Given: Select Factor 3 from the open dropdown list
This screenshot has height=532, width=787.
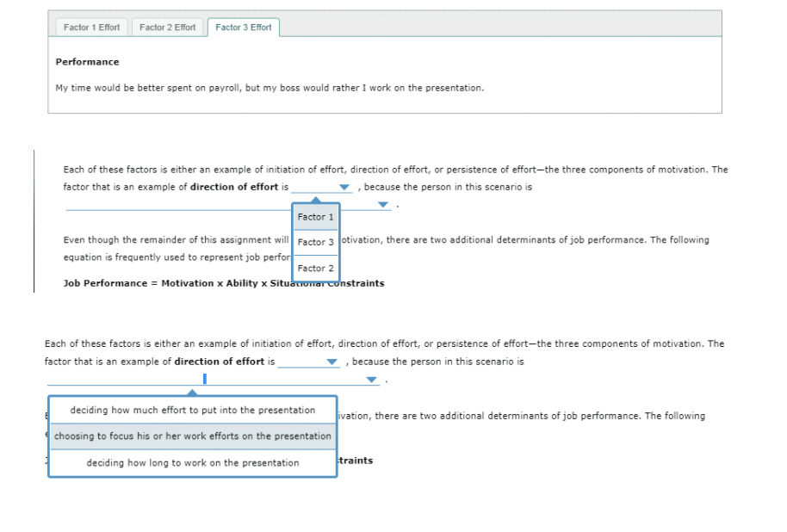Looking at the screenshot, I should pos(314,242).
